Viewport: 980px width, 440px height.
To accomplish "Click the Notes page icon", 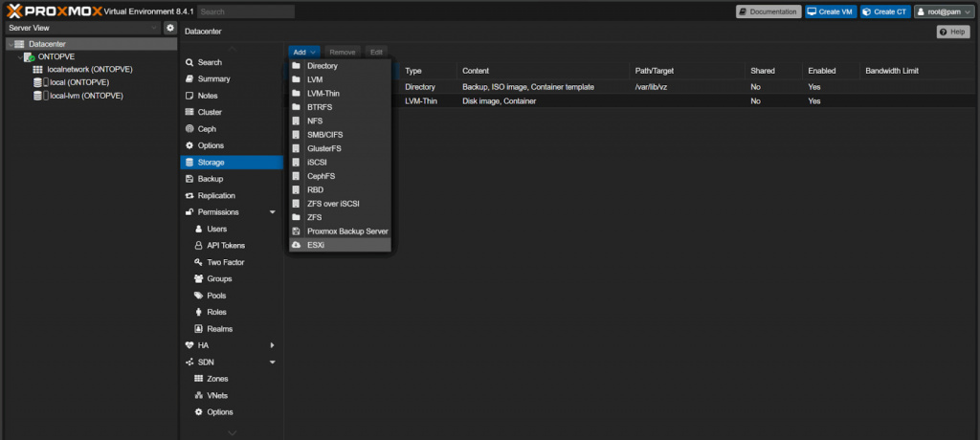I will point(189,96).
